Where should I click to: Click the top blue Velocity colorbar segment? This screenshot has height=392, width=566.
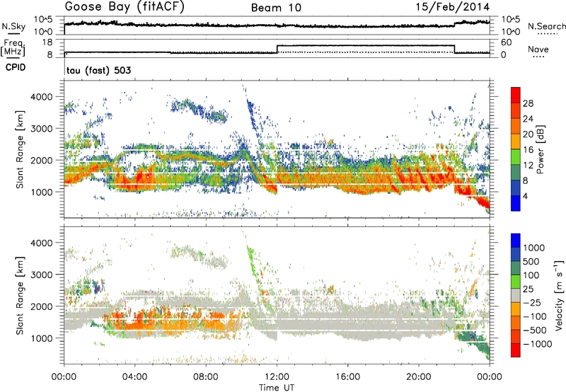pos(516,241)
